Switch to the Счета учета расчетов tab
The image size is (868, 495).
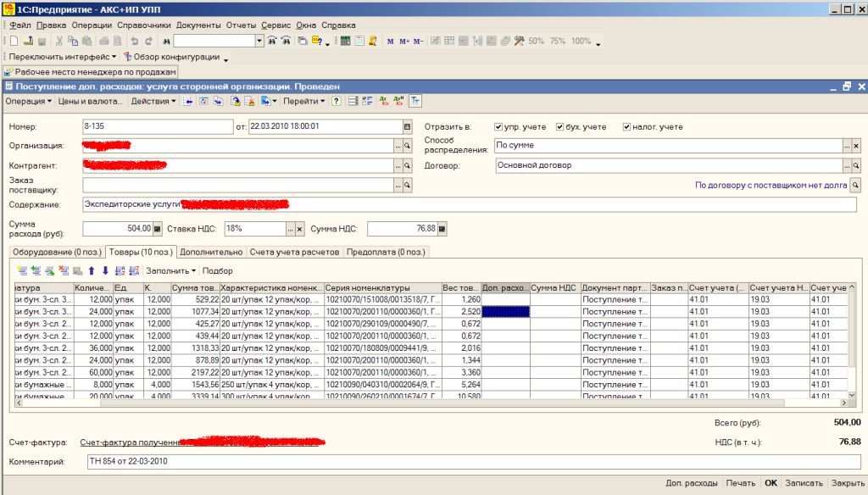coord(295,252)
